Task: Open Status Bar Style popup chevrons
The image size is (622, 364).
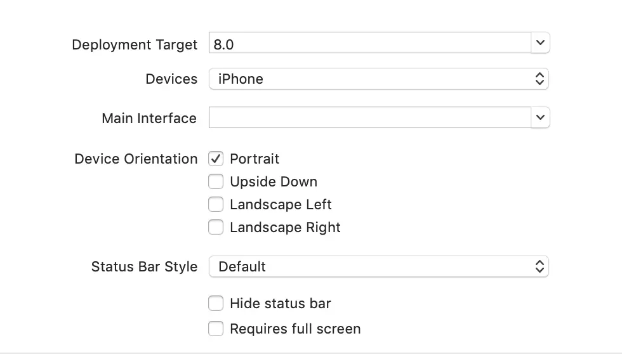Action: coord(539,266)
